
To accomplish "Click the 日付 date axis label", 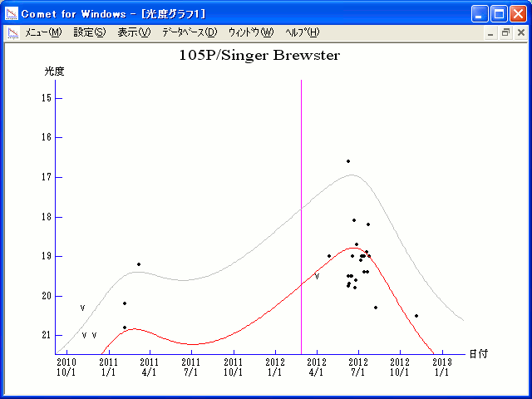I will click(x=477, y=354).
